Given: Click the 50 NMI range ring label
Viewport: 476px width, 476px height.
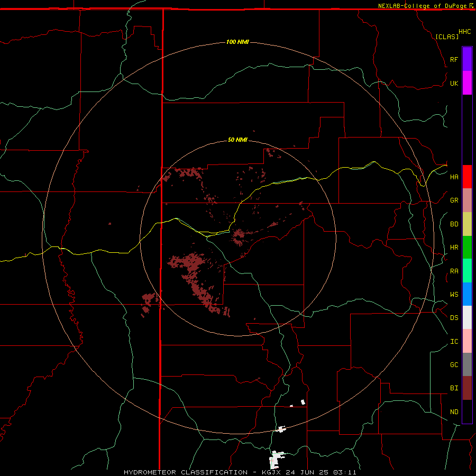Looking at the screenshot, I should 237,140.
